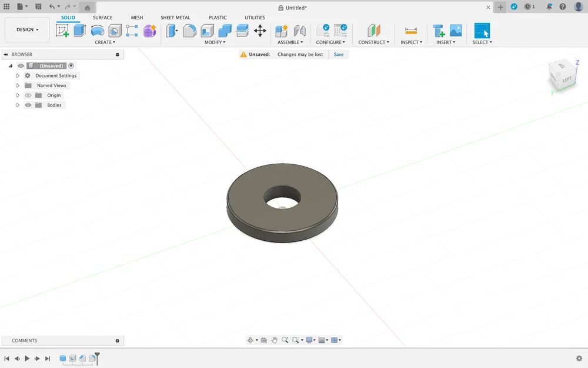Click the Save button in the warning bar
The height and width of the screenshot is (368, 588).
338,54
